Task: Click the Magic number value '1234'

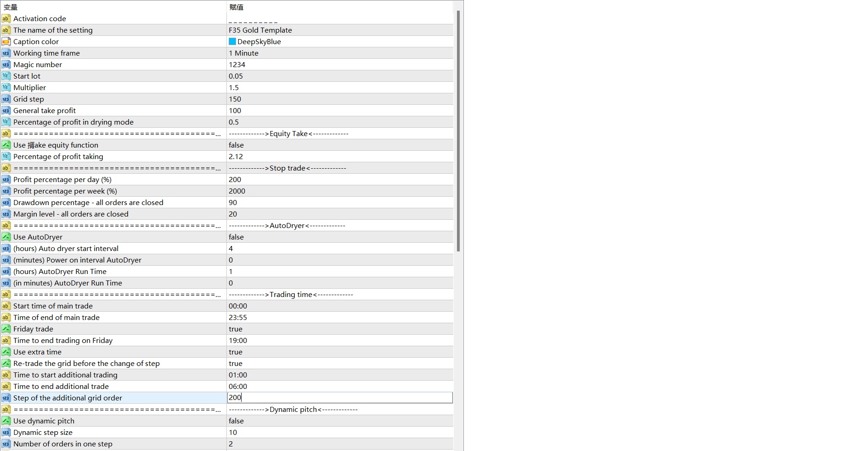Action: (x=237, y=64)
